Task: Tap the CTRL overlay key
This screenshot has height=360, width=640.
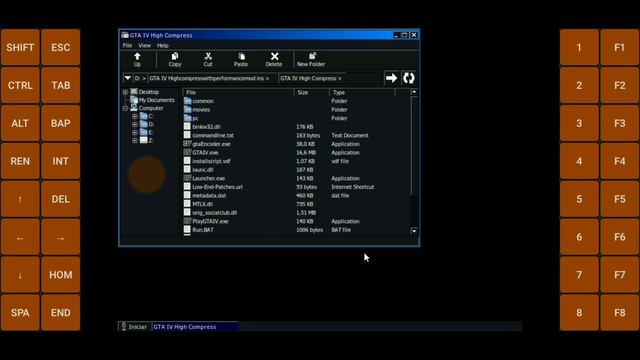Action: click(20, 85)
